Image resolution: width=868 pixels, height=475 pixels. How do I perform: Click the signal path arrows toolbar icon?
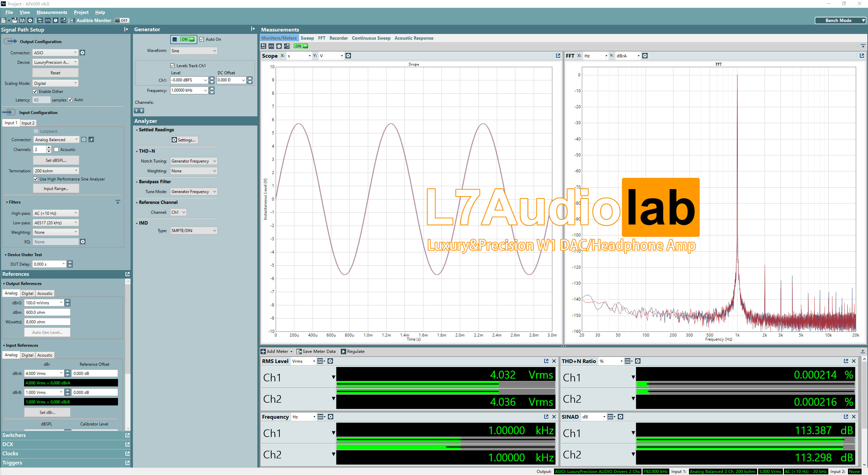pyautogui.click(x=40, y=20)
